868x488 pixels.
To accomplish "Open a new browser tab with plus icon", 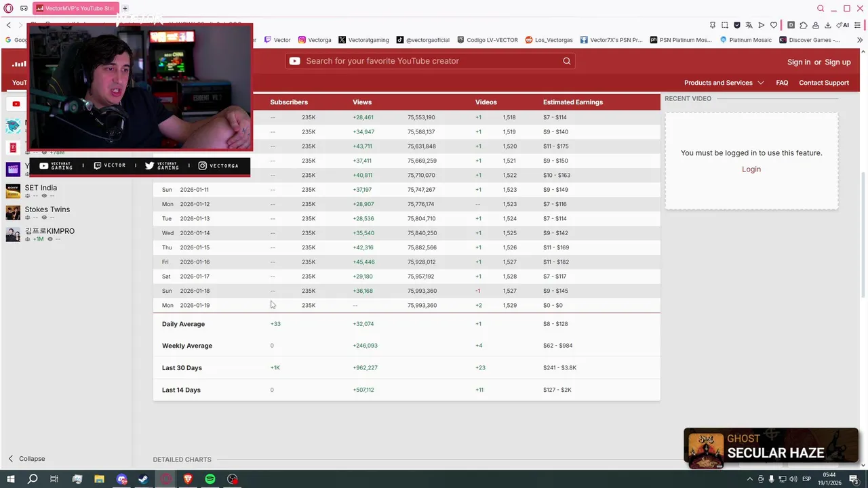I will point(125,8).
